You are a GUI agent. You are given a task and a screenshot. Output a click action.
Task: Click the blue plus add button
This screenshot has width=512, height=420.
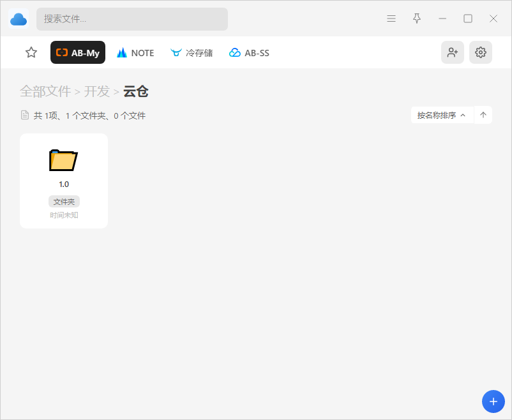493,401
